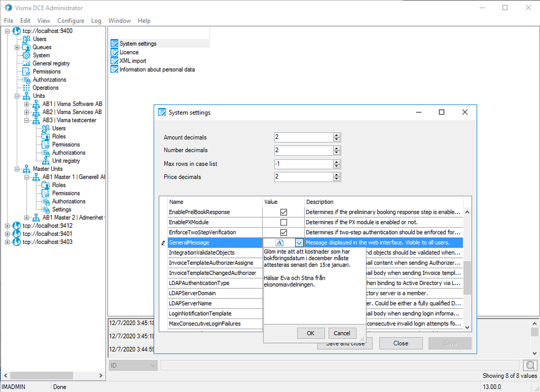Open the Log menu
Image resolution: width=540 pixels, height=392 pixels.
tap(96, 21)
